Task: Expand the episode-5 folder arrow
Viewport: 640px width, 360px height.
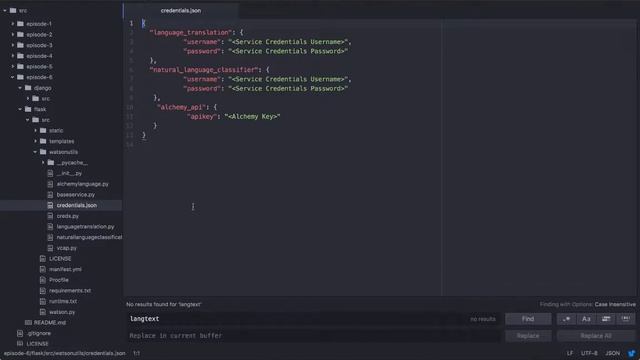Action: pyautogui.click(x=13, y=67)
